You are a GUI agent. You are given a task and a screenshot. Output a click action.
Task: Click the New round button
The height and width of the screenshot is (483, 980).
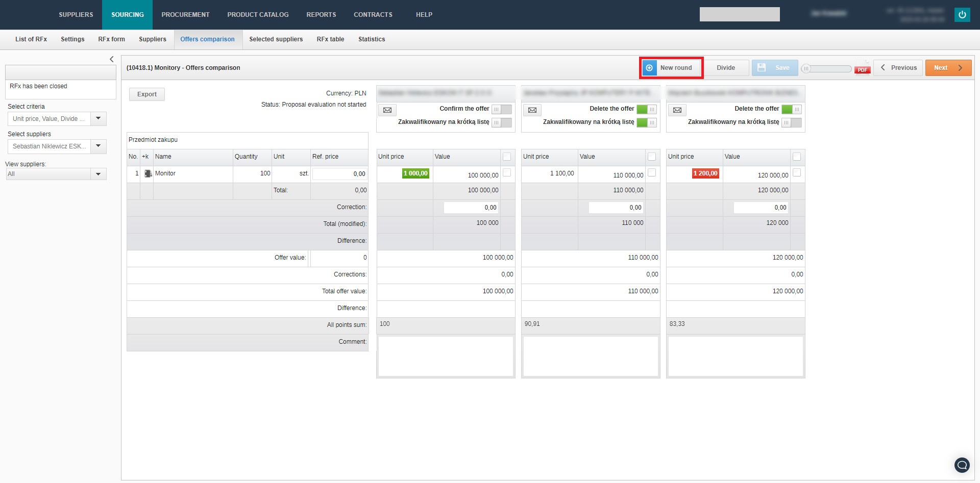coord(671,68)
